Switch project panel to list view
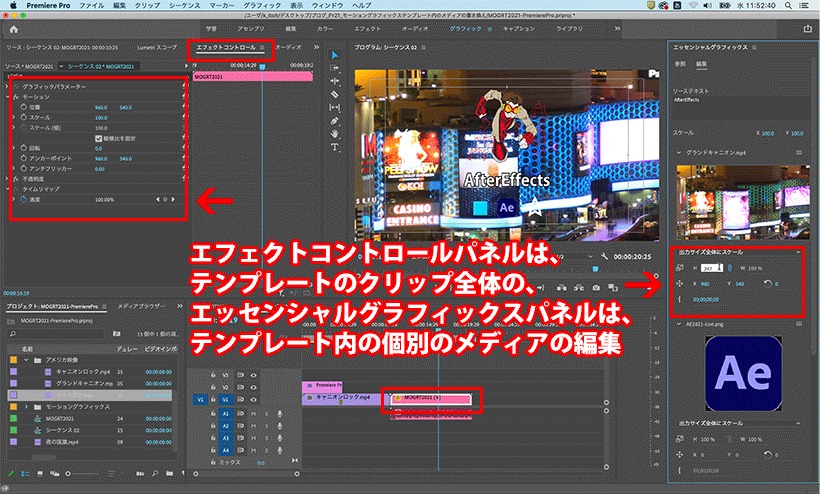 click(25, 474)
